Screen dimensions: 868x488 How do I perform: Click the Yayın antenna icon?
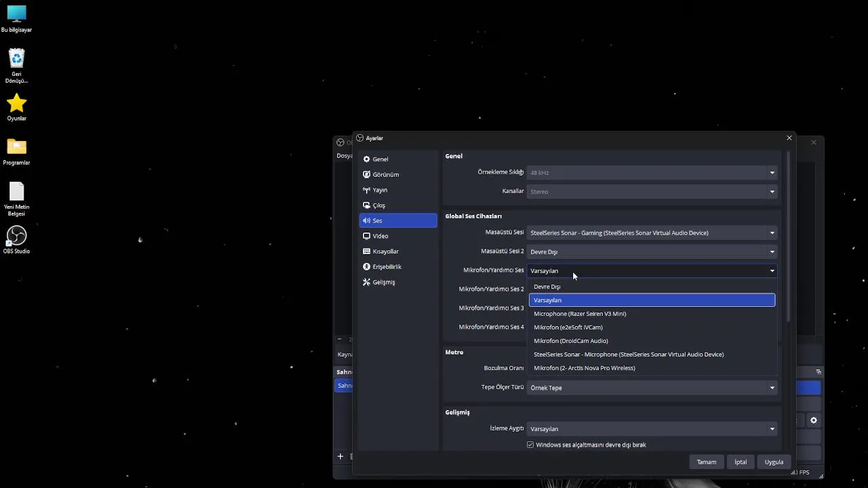pos(367,190)
